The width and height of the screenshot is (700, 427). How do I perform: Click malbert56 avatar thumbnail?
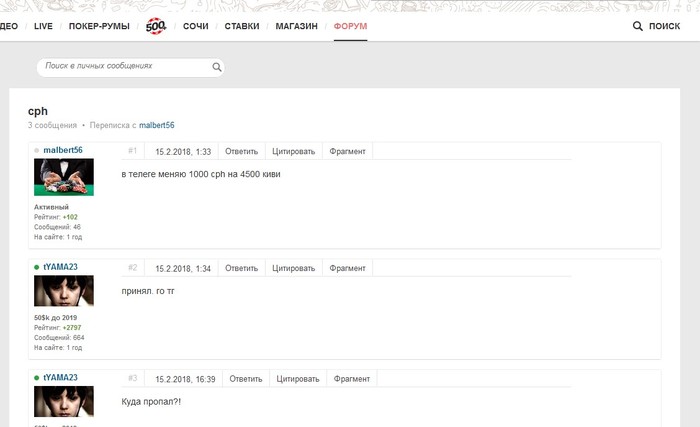coord(64,177)
